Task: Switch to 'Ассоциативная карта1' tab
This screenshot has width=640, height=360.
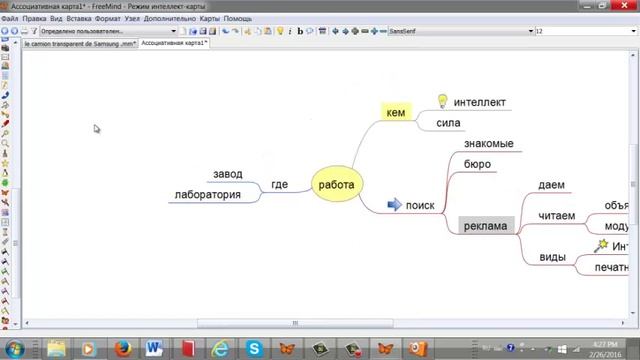Action: (174, 43)
